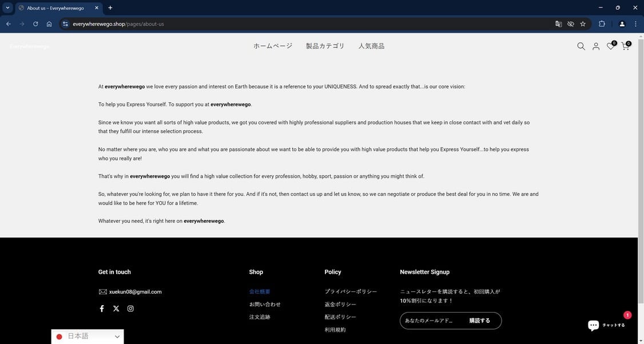
Task: Open 利用規約 link
Action: click(335, 330)
